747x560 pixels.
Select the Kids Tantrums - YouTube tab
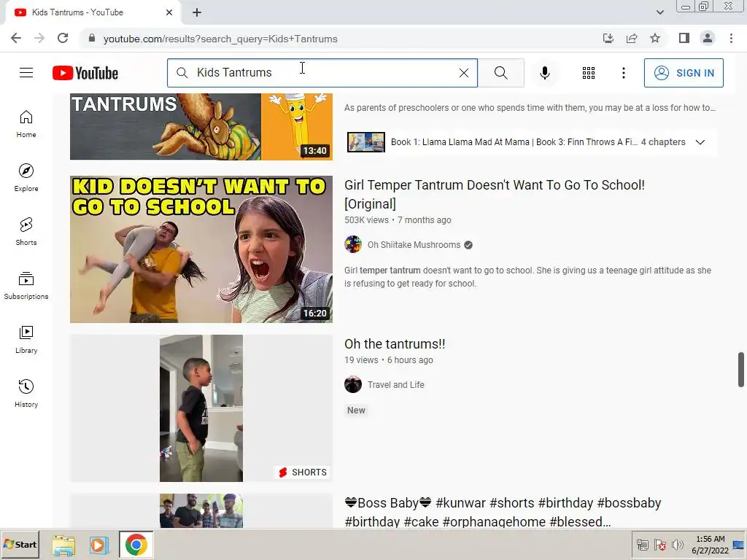coord(93,12)
